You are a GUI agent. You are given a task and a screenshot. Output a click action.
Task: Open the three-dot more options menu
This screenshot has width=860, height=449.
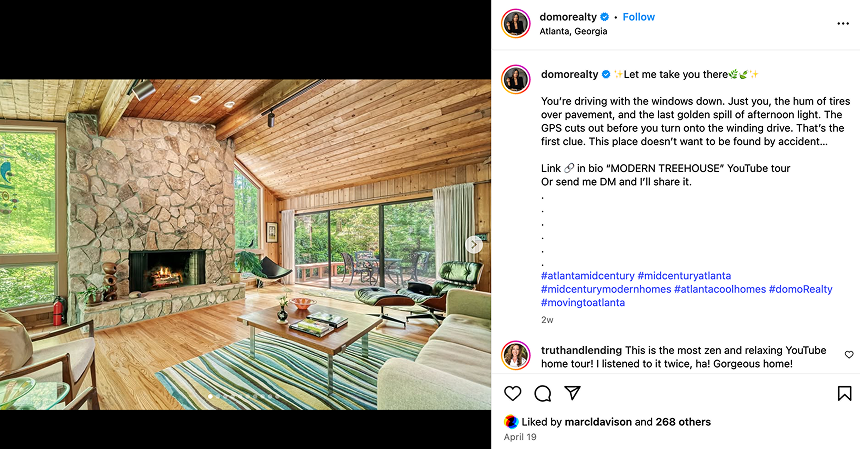843,24
